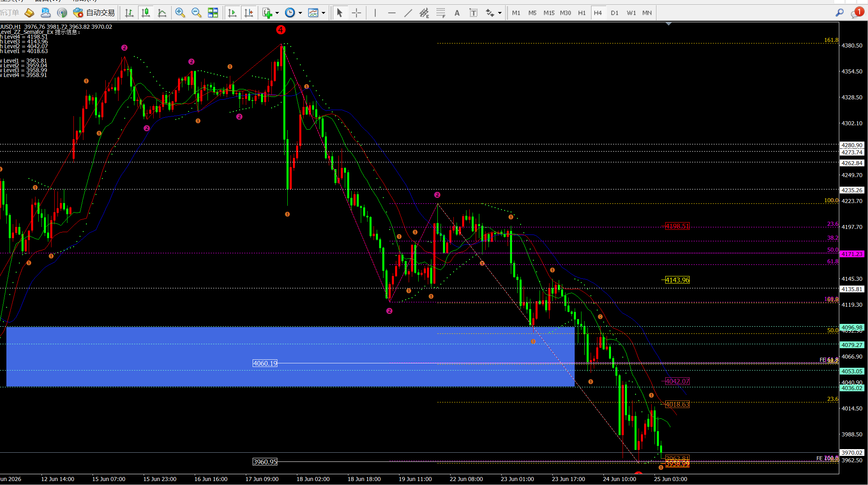Click the 4280.90 price axis label
Viewport: 868px width, 485px height.
(852, 145)
